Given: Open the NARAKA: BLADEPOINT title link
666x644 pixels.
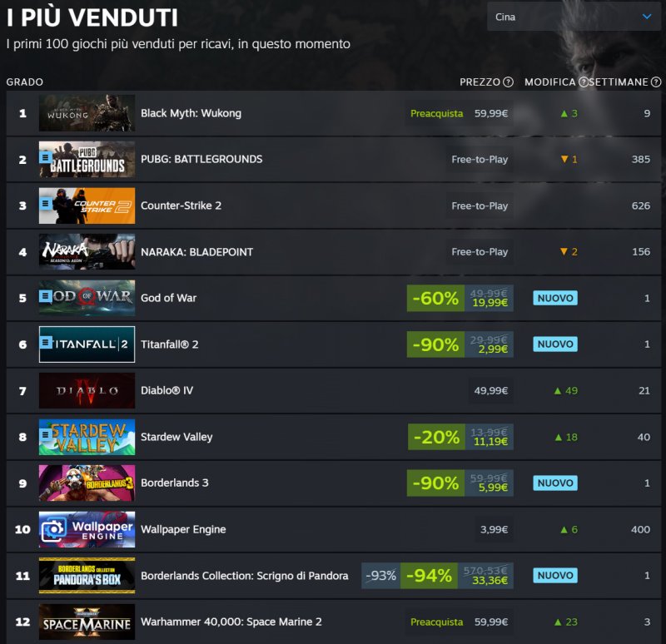Looking at the screenshot, I should (x=196, y=252).
